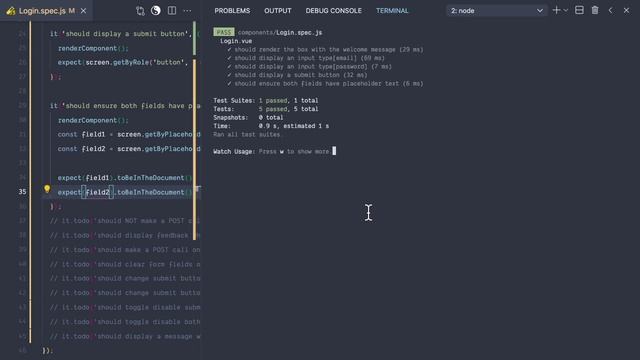Click 'Ran all test suites.' line

[x=248, y=135]
